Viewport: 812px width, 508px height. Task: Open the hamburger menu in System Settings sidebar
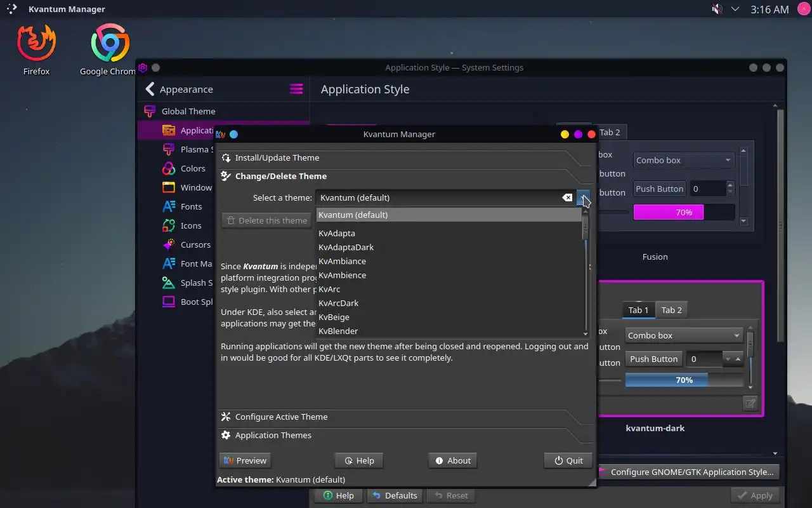tap(296, 89)
